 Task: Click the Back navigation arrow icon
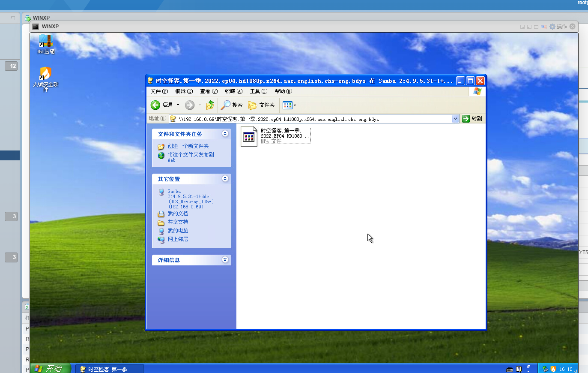click(x=155, y=105)
